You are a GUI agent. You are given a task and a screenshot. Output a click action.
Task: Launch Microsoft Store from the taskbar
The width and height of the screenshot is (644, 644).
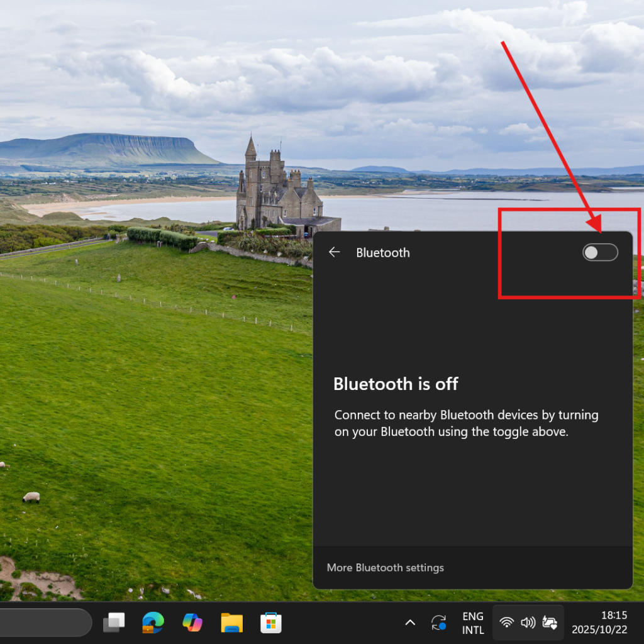pyautogui.click(x=271, y=623)
